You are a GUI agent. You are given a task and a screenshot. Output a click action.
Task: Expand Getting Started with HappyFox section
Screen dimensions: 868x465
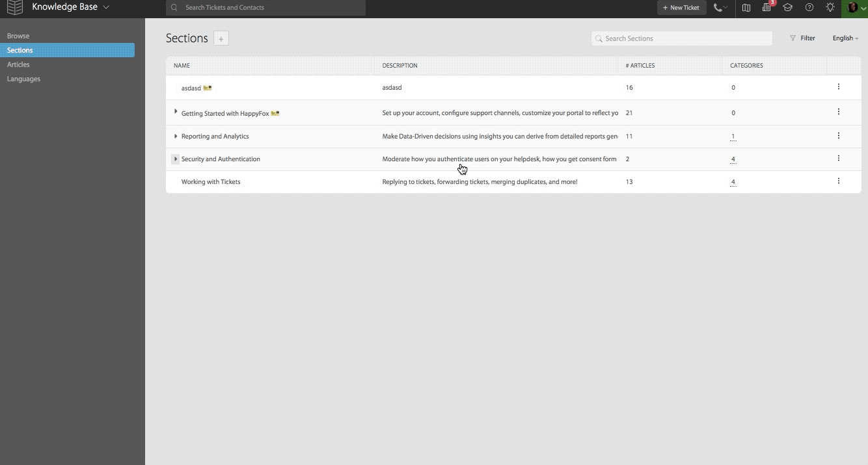coord(176,112)
